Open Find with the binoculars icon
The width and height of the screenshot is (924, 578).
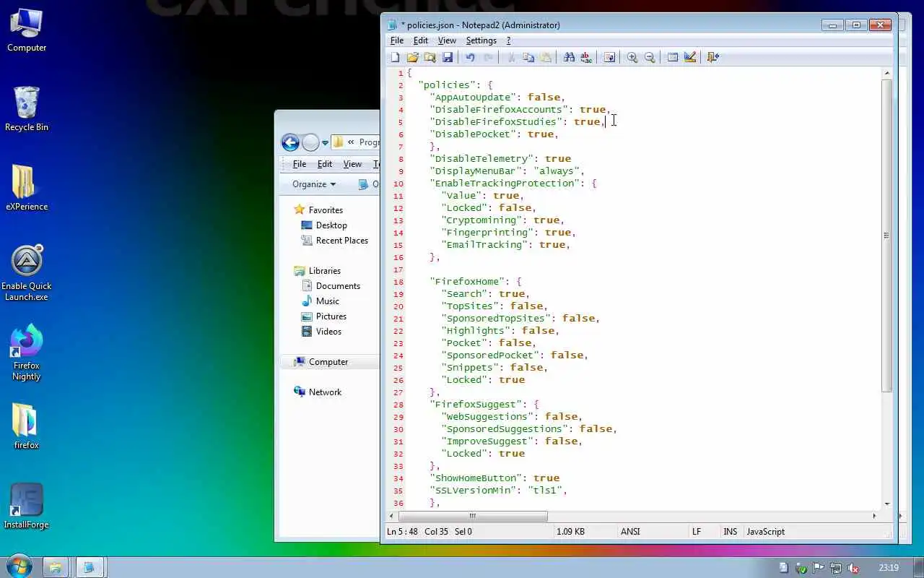569,57
